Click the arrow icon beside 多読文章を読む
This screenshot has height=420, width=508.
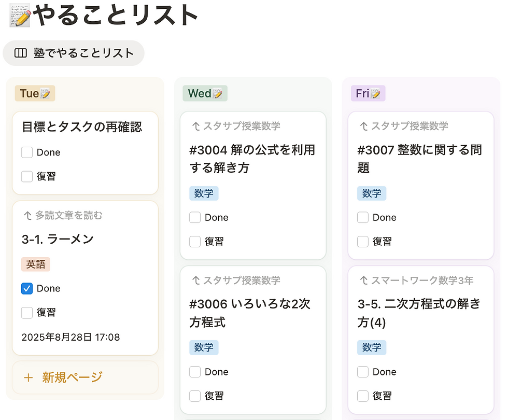point(27,215)
